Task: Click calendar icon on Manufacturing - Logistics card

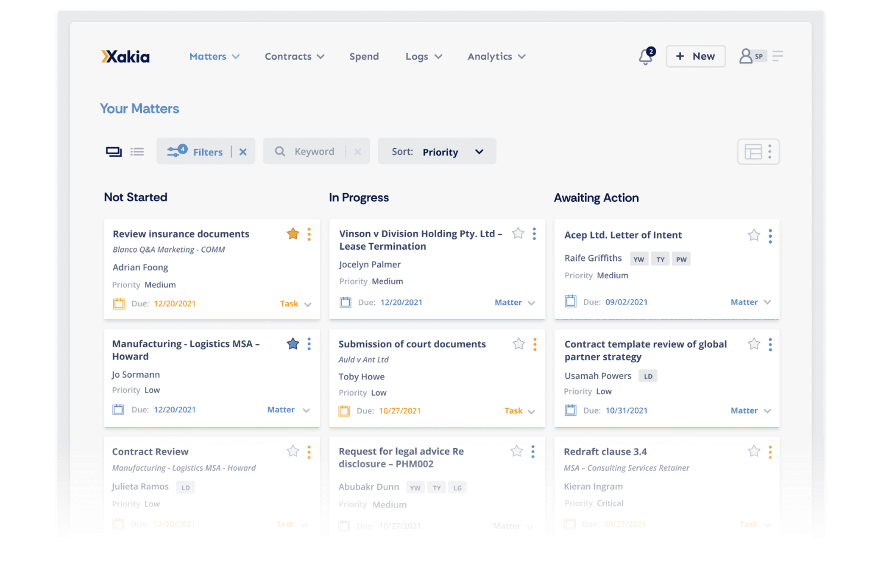Action: point(118,409)
